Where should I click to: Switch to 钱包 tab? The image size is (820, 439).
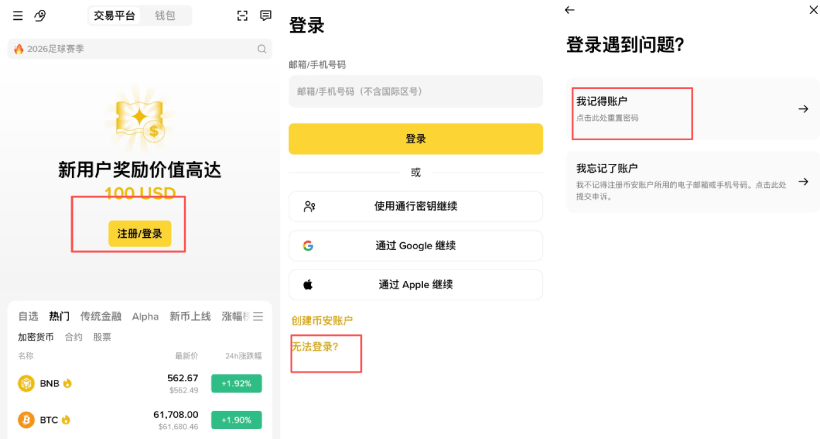coord(165,16)
